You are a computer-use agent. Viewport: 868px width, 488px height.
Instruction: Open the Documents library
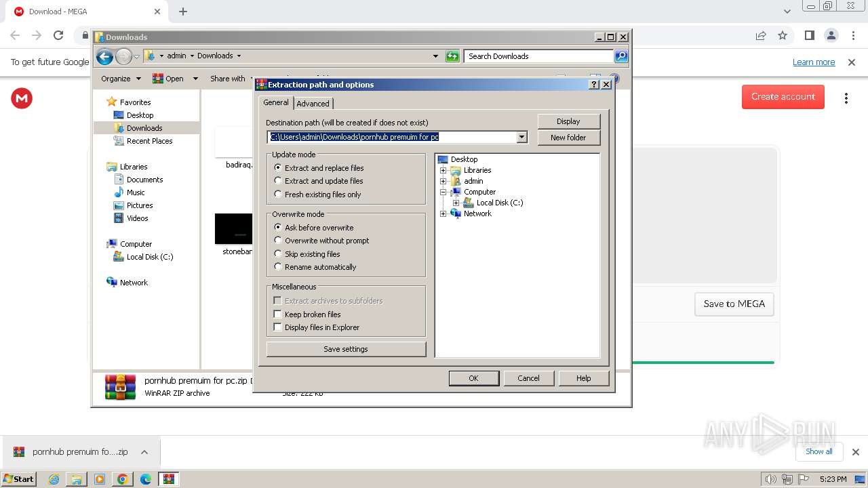pyautogui.click(x=144, y=180)
